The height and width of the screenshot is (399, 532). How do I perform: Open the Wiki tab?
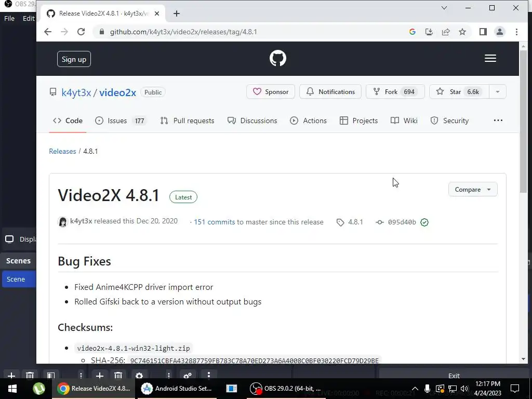click(404, 121)
